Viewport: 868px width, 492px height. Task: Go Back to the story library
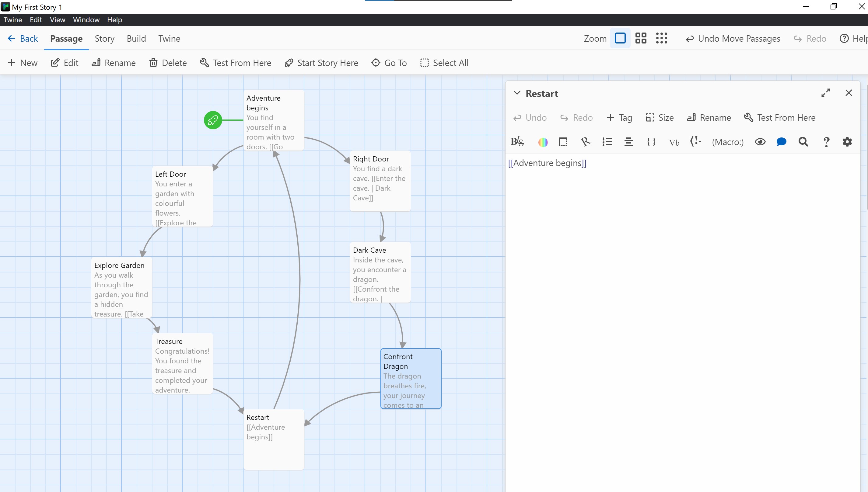pyautogui.click(x=23, y=39)
